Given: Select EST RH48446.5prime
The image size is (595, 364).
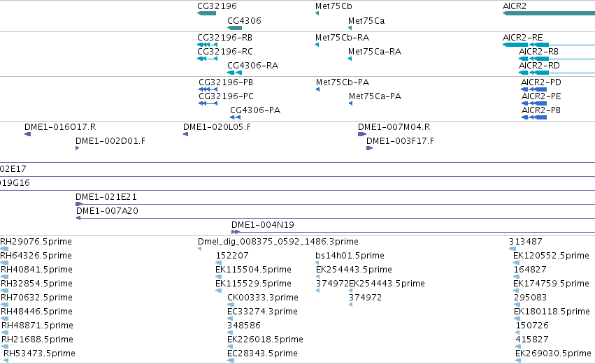Looking at the screenshot, I should pyautogui.click(x=36, y=312).
